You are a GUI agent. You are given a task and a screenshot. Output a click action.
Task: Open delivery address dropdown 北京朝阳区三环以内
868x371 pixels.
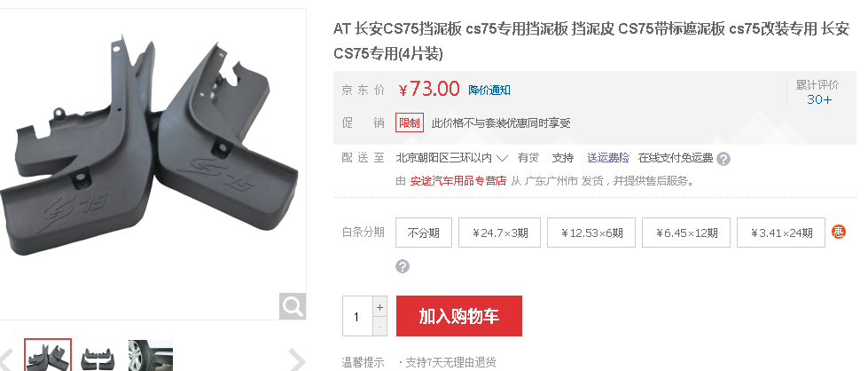(x=451, y=158)
